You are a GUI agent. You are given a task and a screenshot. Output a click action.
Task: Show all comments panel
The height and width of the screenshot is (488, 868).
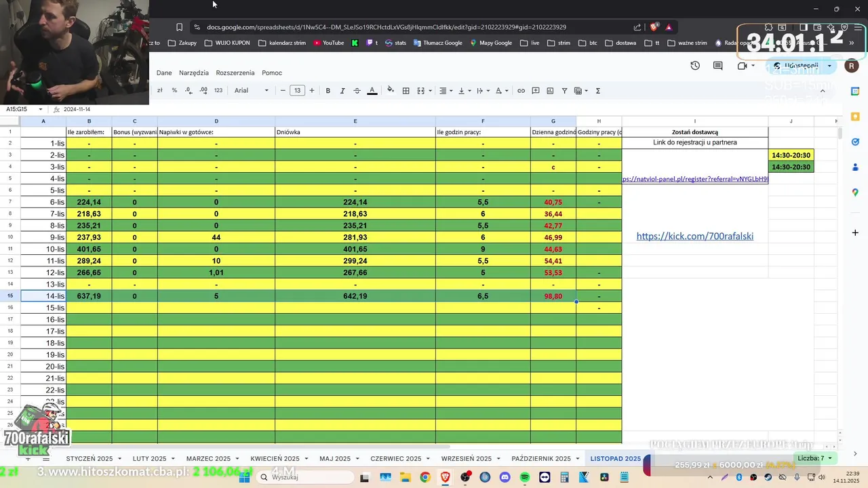[x=717, y=66]
